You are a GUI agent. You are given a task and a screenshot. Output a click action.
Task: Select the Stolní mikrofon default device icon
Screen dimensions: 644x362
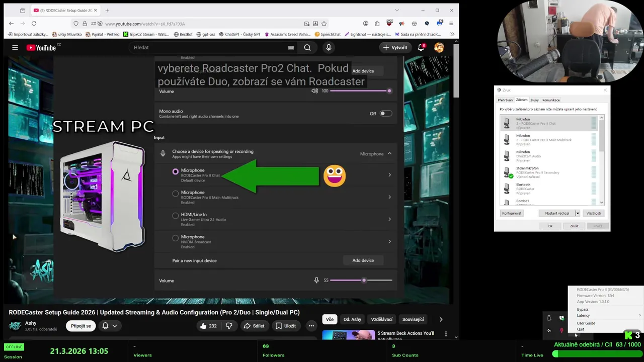tap(507, 172)
